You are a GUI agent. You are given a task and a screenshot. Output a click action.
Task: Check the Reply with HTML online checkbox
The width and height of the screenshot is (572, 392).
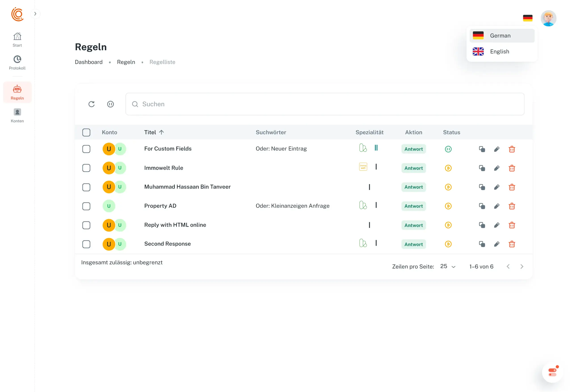(86, 225)
